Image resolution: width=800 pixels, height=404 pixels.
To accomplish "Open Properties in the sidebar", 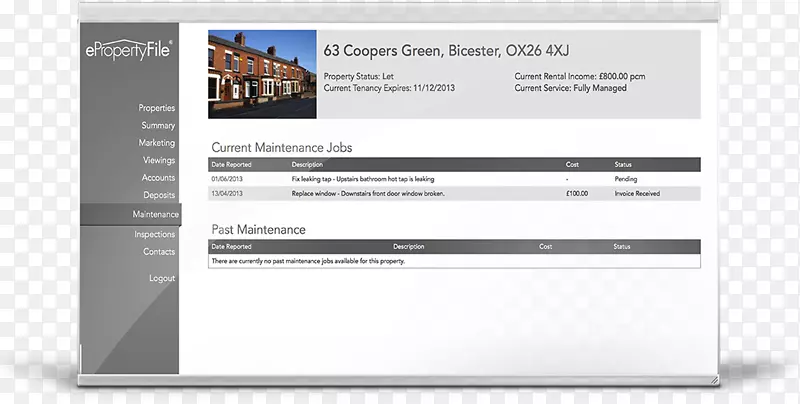I will pos(156,108).
